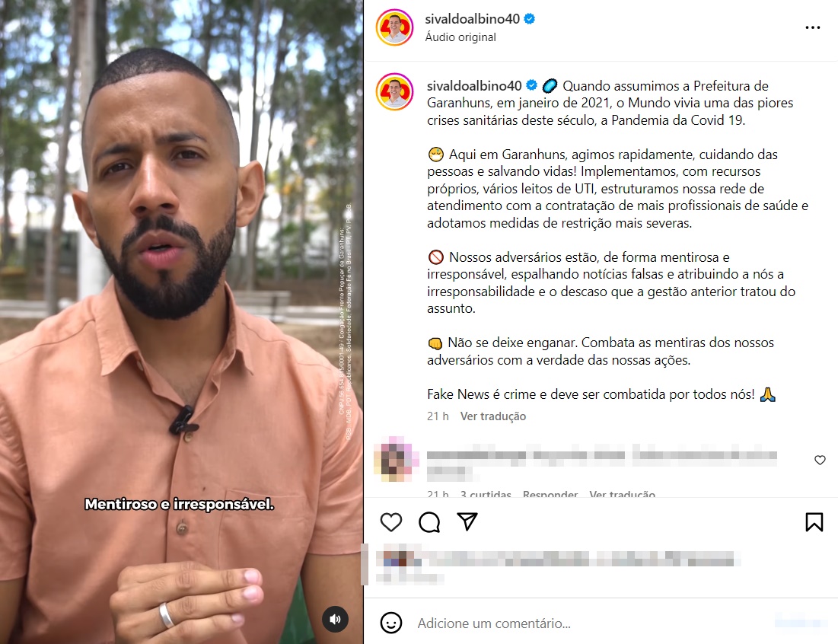This screenshot has width=838, height=644.
Task: Click the verified badge beside the header username
Action: tap(529, 19)
